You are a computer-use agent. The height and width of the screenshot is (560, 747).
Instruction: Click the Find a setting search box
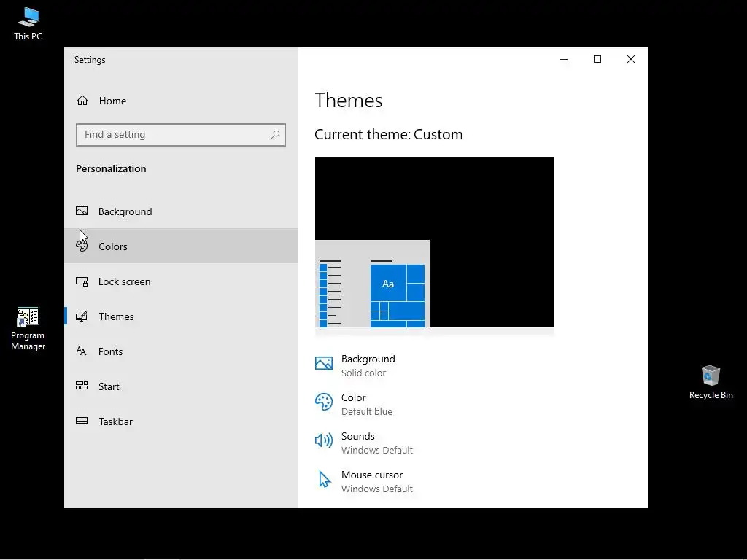181,135
